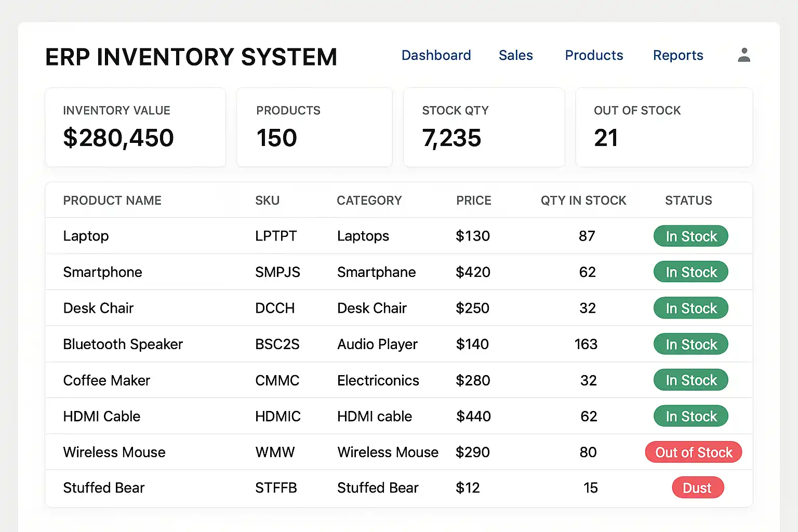Click the red Out of Stock badge
Viewport: 798px width, 532px height.
[x=693, y=453]
